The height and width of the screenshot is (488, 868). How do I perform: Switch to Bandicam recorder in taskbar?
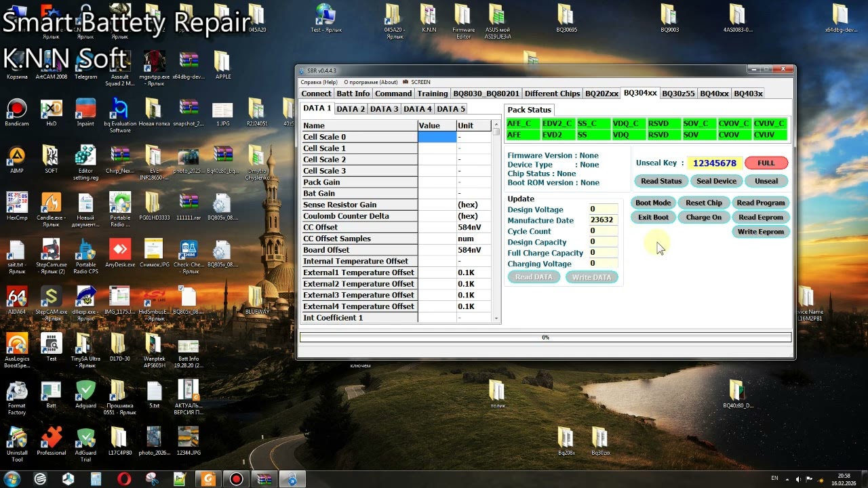[x=236, y=479]
